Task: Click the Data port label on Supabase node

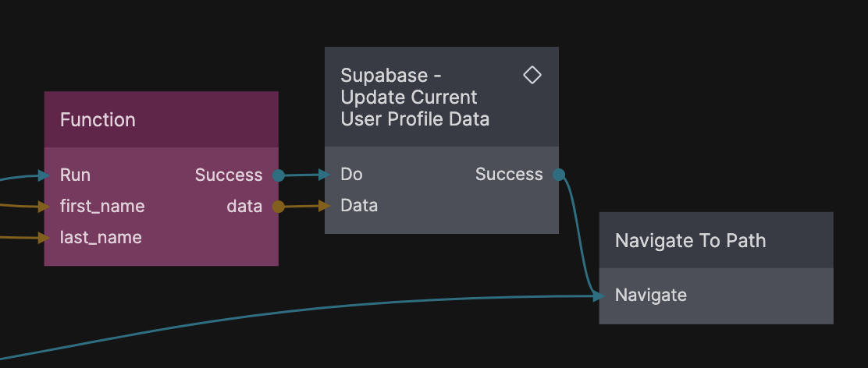Action: [x=359, y=205]
